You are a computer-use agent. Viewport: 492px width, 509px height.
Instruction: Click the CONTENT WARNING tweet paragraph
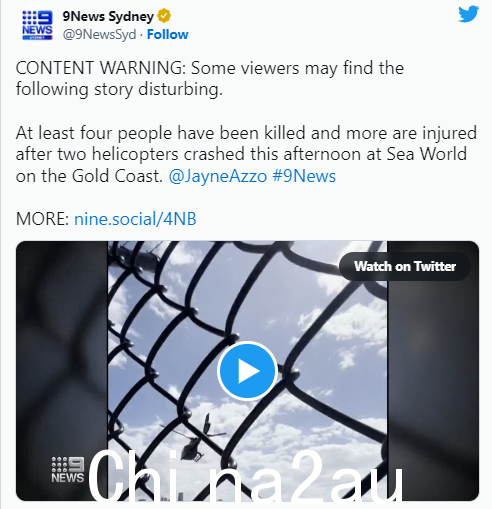click(x=210, y=79)
